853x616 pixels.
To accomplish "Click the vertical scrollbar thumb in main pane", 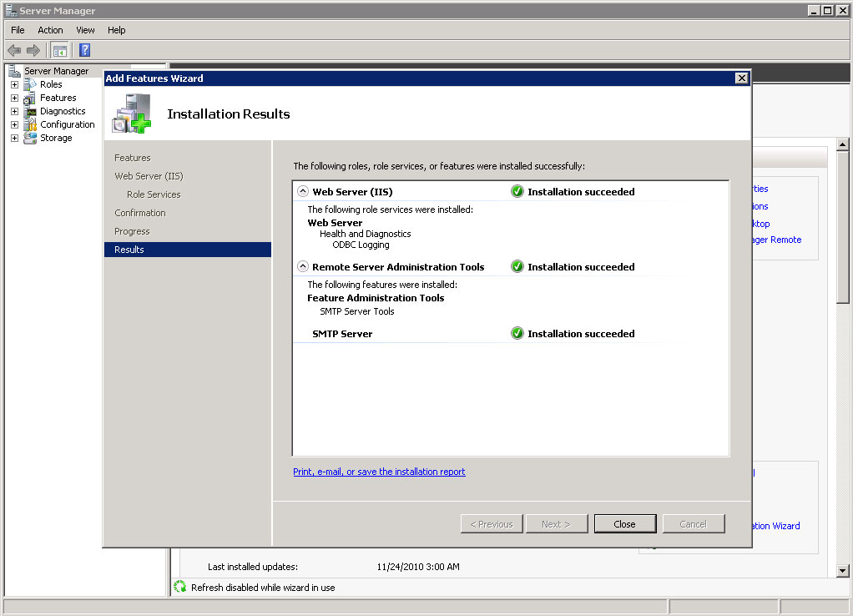I will [843, 227].
